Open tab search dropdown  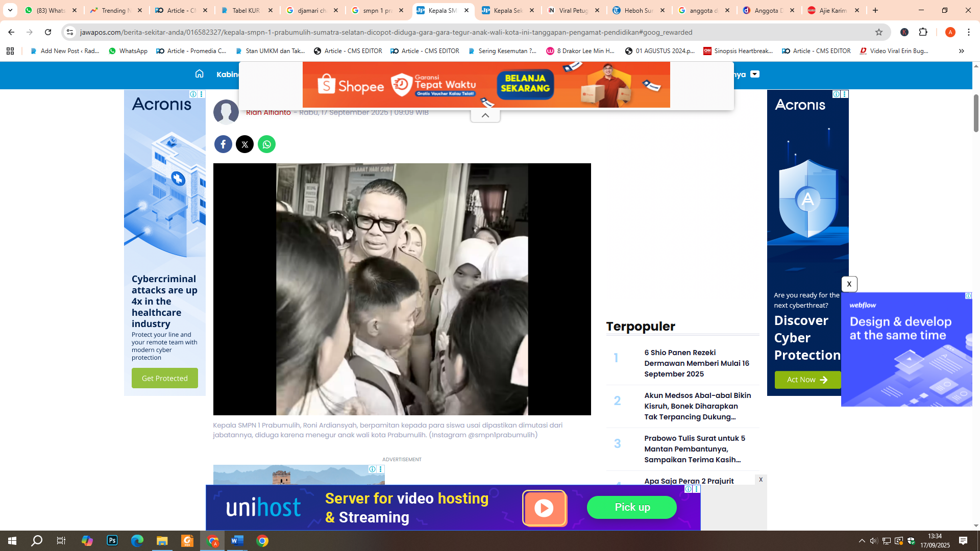coord(10,10)
